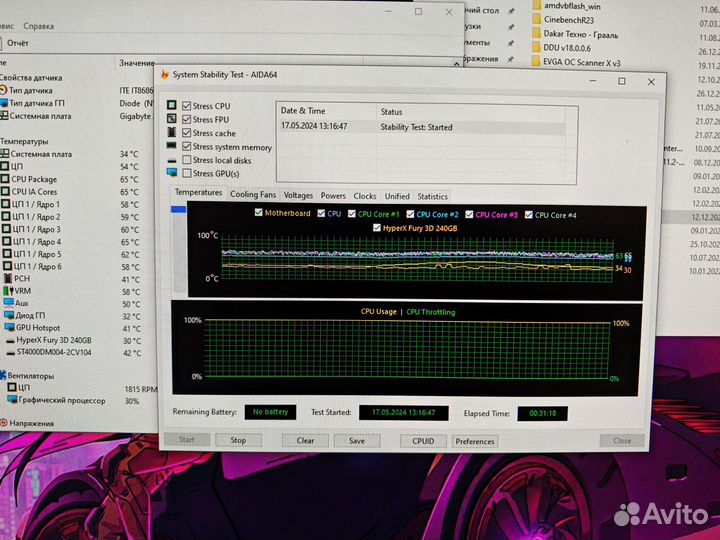Click the RAM icon beside Stress system memory
This screenshot has width=720, height=540.
point(171,146)
